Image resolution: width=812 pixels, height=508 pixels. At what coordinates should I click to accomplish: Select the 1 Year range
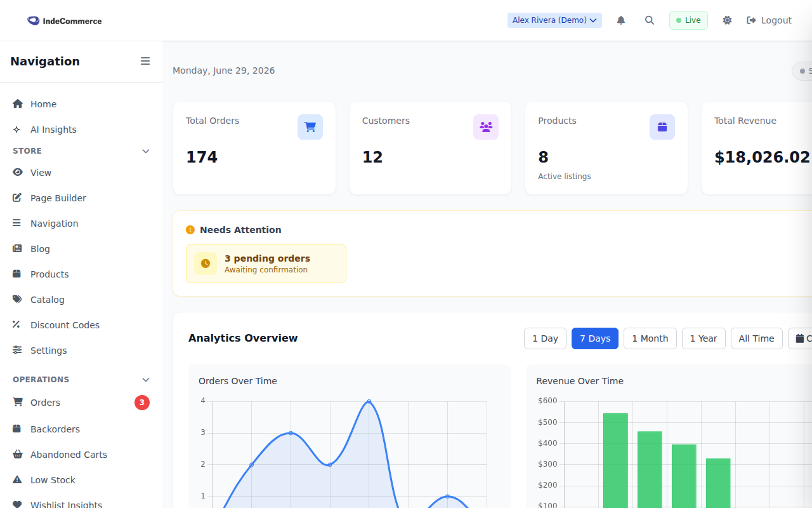(704, 338)
